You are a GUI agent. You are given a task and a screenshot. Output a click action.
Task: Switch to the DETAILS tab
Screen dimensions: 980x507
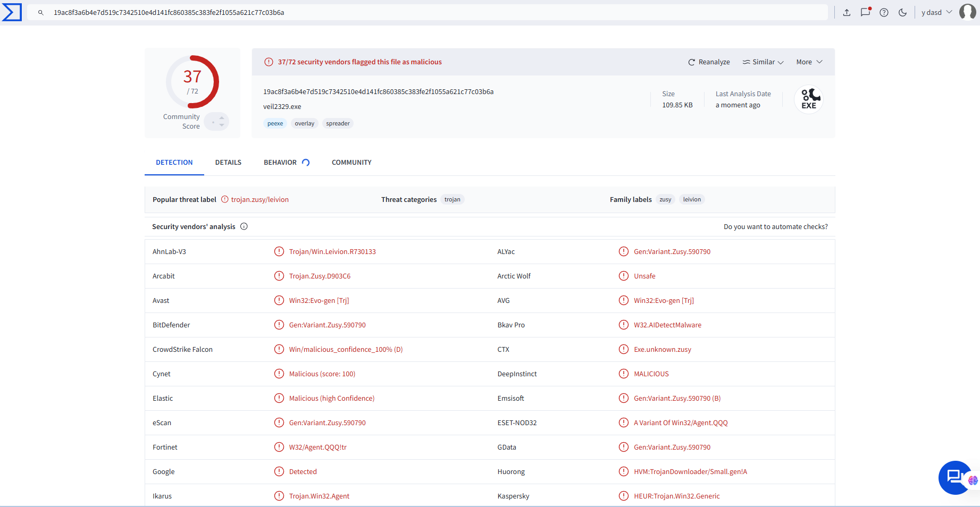point(228,163)
